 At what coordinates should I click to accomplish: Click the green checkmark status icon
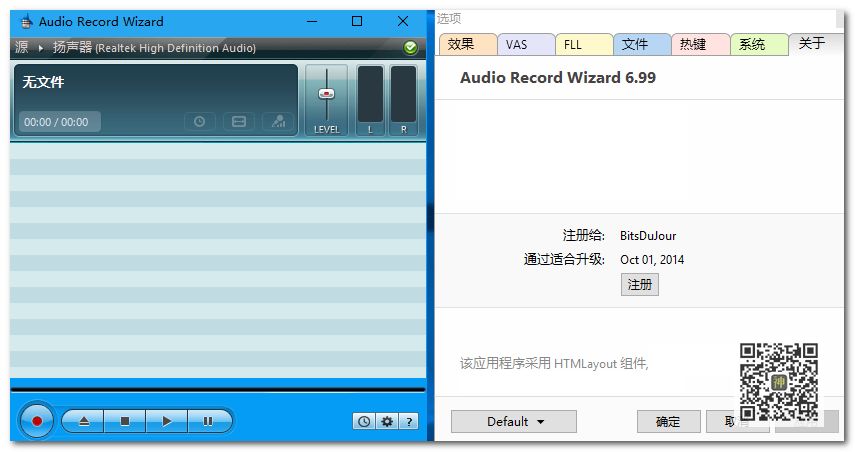click(411, 48)
